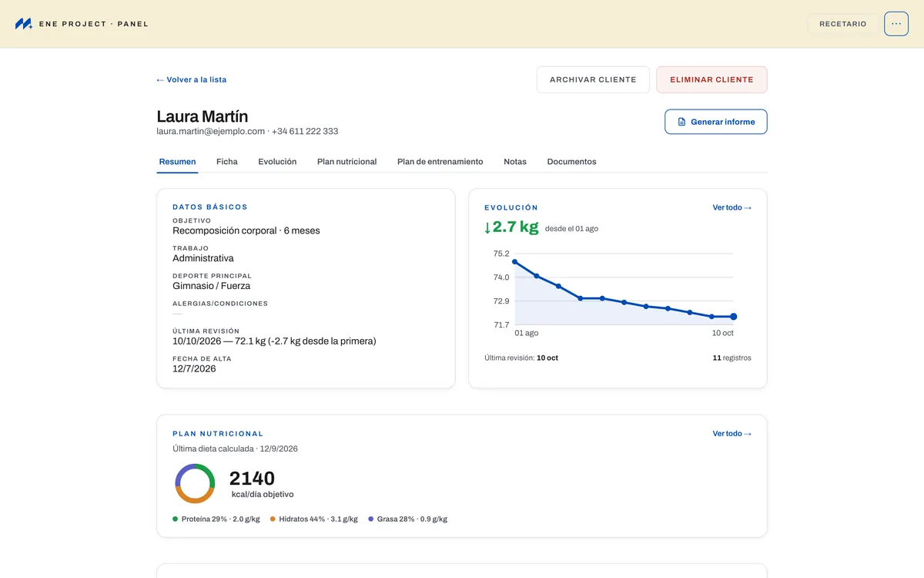The height and width of the screenshot is (578, 924).
Task: Click the Administrativa job value
Action: pos(203,258)
